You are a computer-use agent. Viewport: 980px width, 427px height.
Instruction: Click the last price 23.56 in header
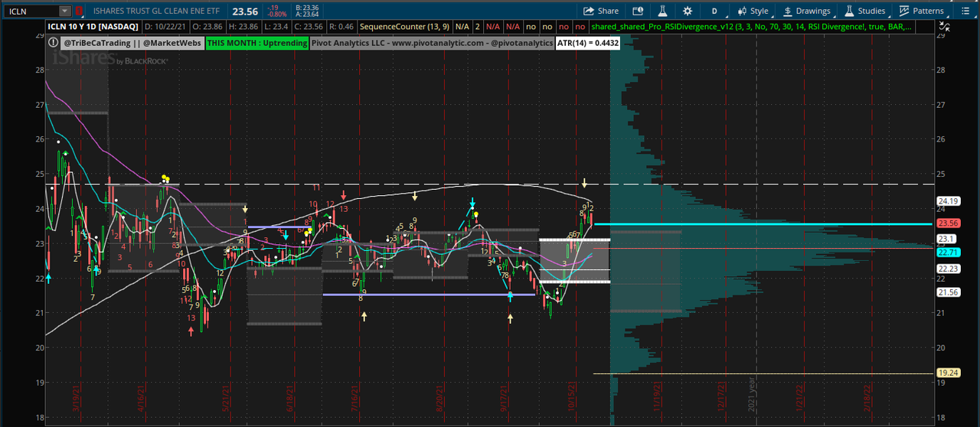point(245,11)
